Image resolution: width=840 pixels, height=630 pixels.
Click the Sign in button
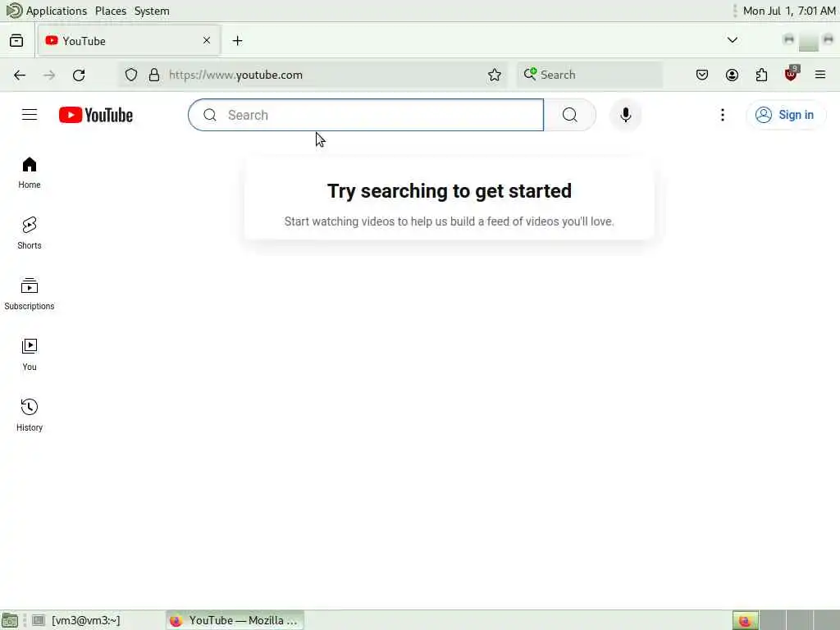tap(786, 115)
